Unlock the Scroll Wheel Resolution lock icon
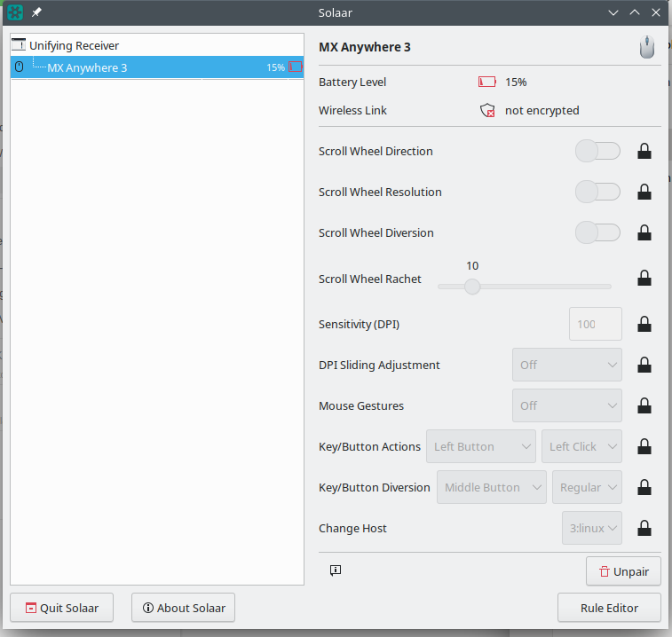The height and width of the screenshot is (637, 672). coord(644,192)
